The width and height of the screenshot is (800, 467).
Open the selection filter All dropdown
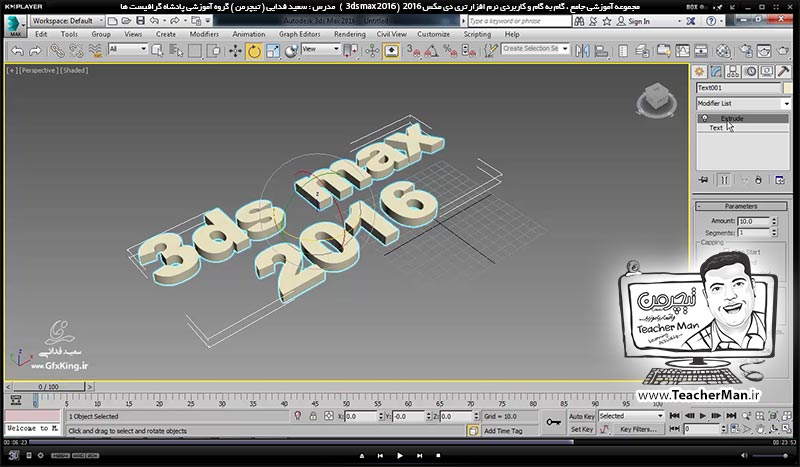coord(128,49)
